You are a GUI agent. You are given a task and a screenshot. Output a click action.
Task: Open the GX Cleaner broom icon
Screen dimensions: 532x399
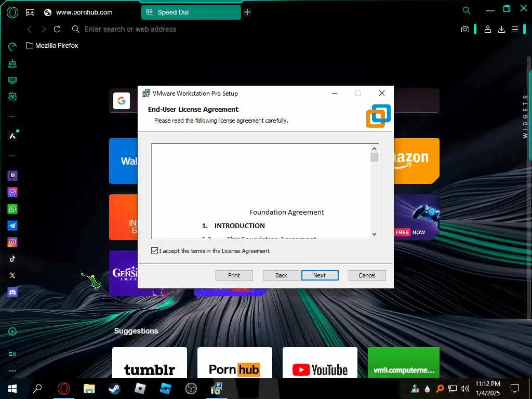pyautogui.click(x=12, y=63)
